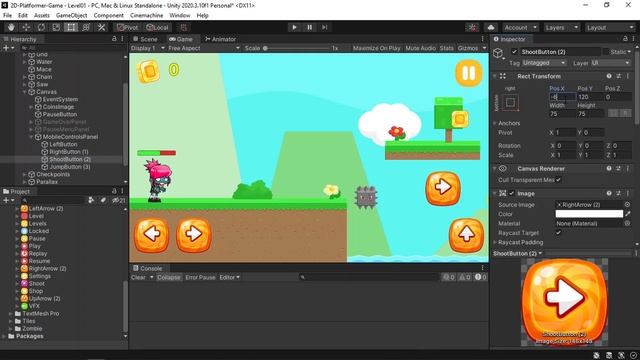Open the Cinemachine menu
This screenshot has height=360, width=640.
tap(147, 15)
